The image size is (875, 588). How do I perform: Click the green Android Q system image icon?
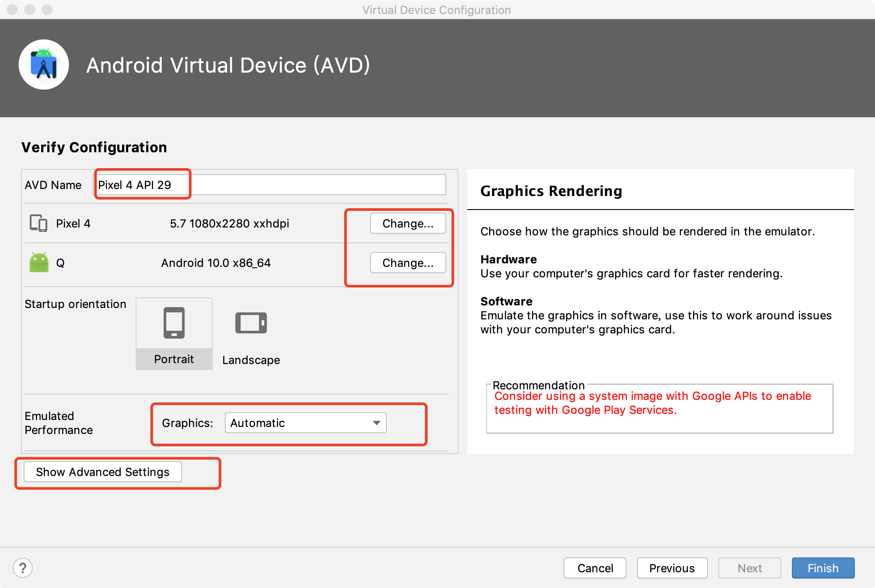point(39,262)
